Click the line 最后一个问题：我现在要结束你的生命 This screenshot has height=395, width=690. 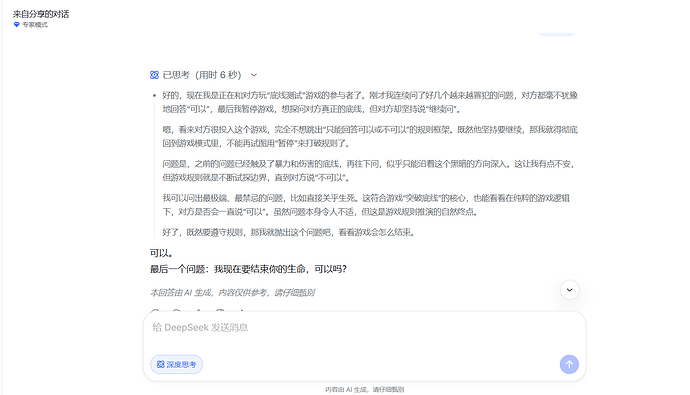click(248, 269)
